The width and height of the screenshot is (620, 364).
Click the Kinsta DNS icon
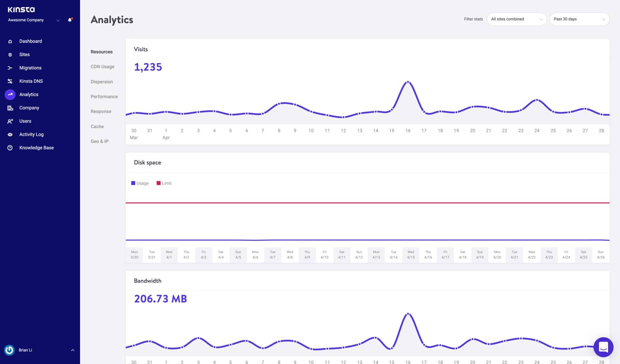click(10, 81)
